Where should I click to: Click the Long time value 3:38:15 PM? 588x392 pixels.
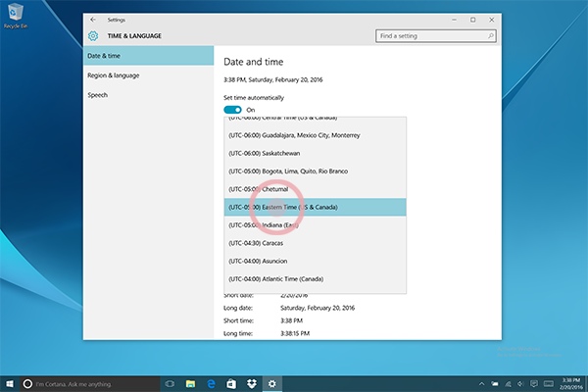(295, 333)
